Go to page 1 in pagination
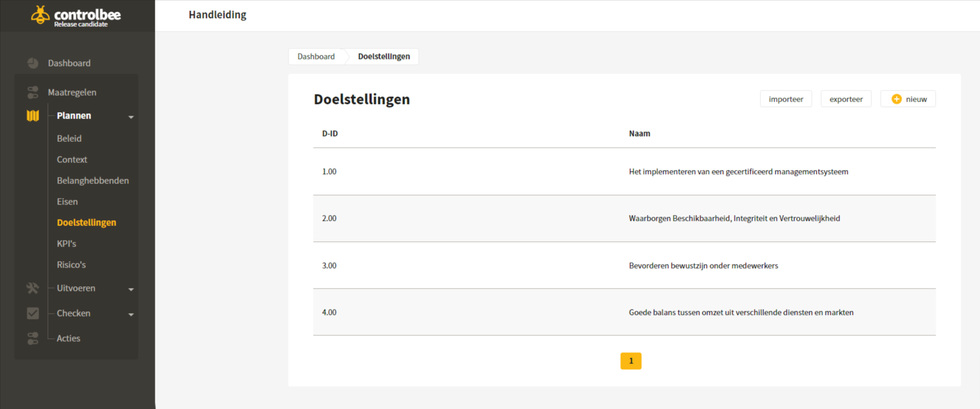The image size is (980, 409). (x=631, y=361)
